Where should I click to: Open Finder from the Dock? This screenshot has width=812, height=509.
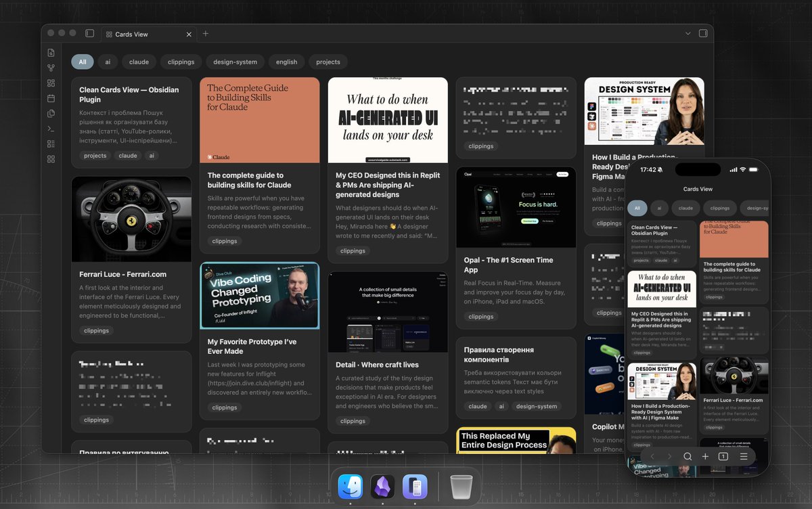[351, 487]
